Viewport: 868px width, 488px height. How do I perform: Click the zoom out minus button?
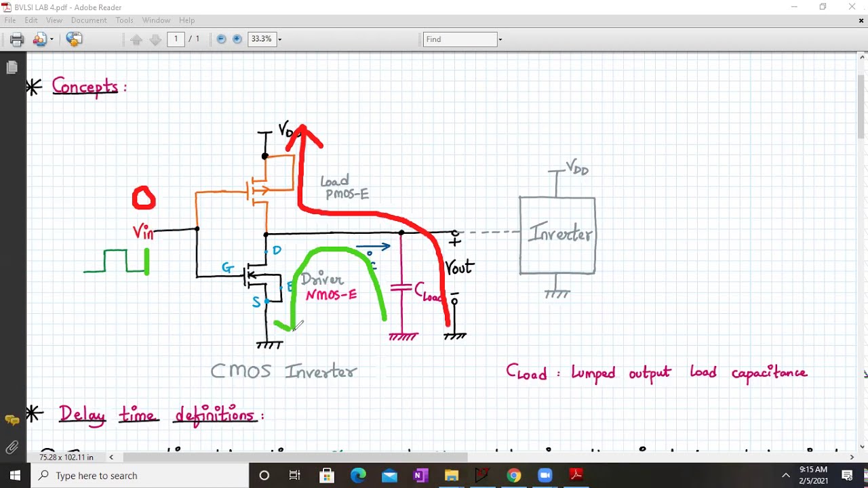[x=221, y=39]
